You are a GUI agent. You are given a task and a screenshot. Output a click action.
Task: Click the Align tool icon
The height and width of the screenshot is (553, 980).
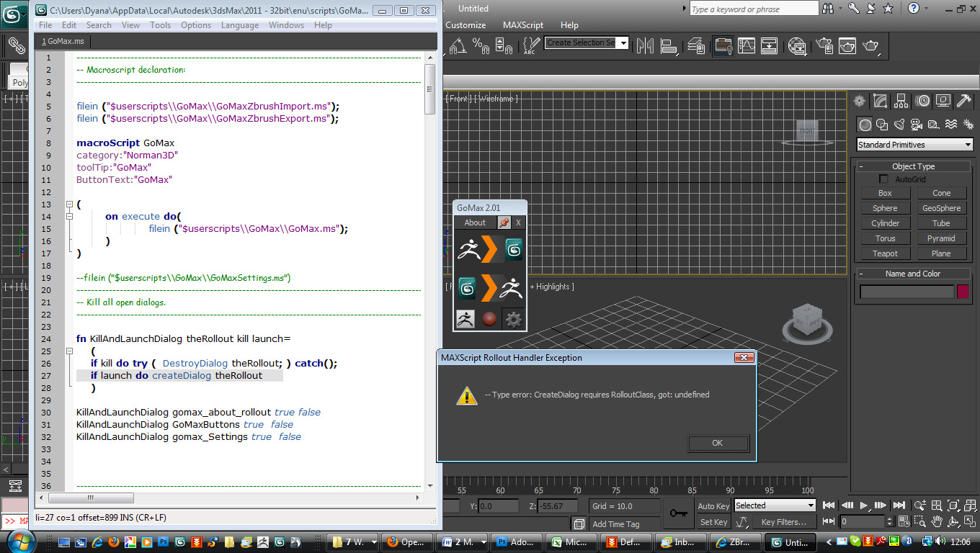(x=669, y=45)
